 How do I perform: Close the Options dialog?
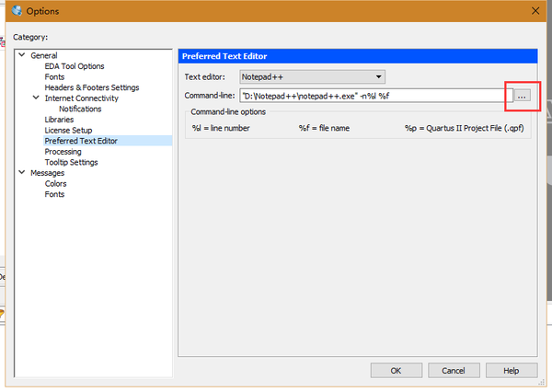click(535, 11)
